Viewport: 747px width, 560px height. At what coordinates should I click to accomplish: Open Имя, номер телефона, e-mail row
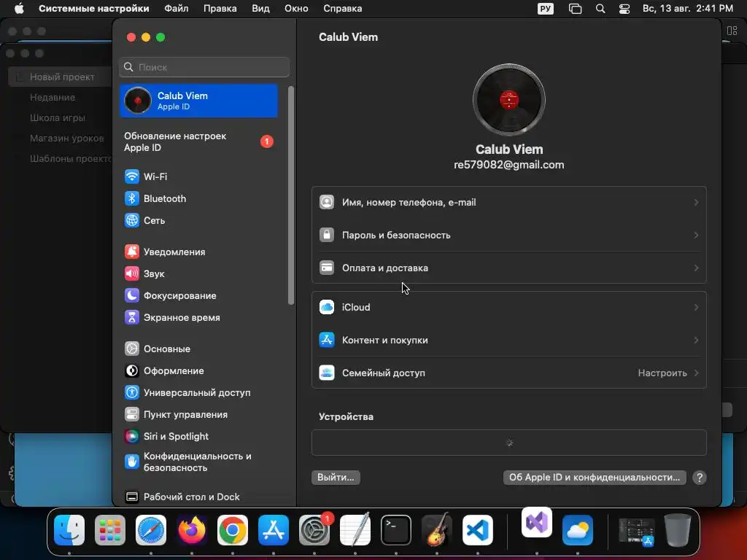[508, 203]
